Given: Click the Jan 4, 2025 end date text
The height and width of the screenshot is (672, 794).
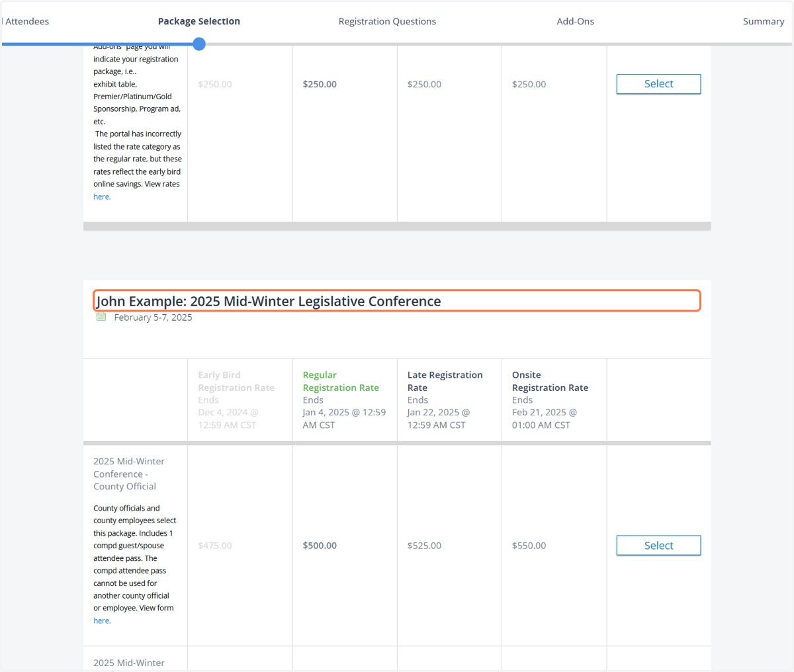Looking at the screenshot, I should [x=344, y=419].
